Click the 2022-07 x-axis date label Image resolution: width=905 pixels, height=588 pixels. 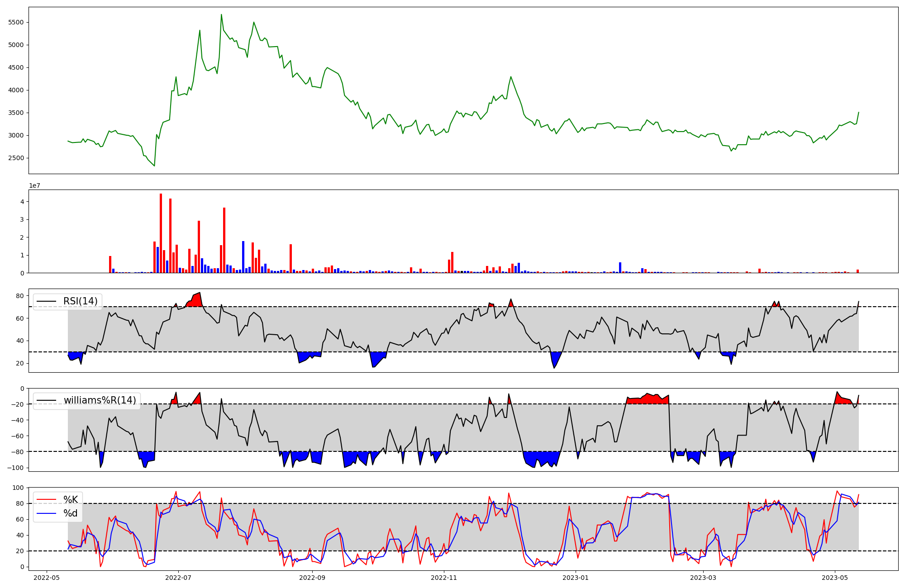tap(179, 578)
